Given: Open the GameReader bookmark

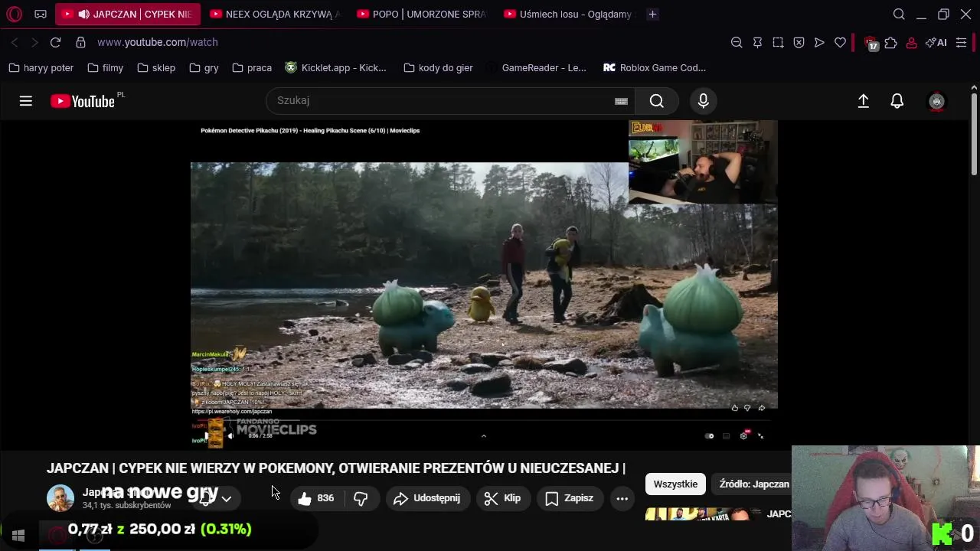Looking at the screenshot, I should (x=536, y=67).
